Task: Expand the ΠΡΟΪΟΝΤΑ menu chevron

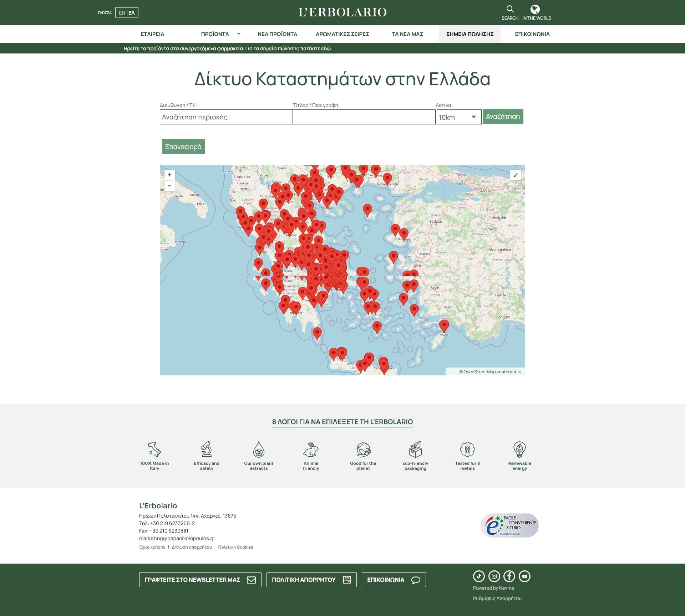Action: [x=239, y=34]
